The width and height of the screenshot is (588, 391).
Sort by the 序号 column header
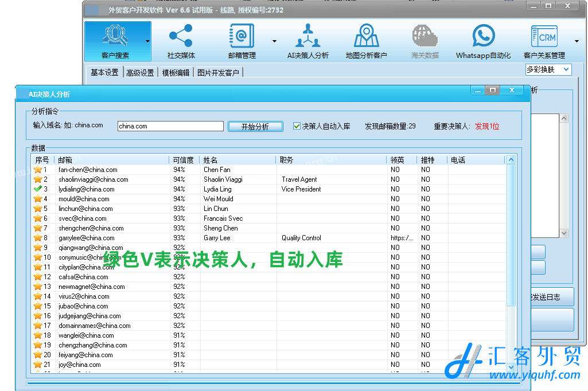click(x=42, y=160)
